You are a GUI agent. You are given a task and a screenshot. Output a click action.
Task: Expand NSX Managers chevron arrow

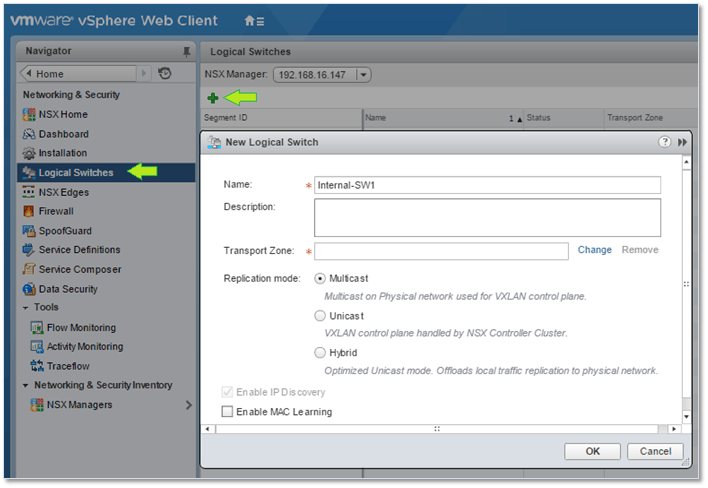coord(189,405)
